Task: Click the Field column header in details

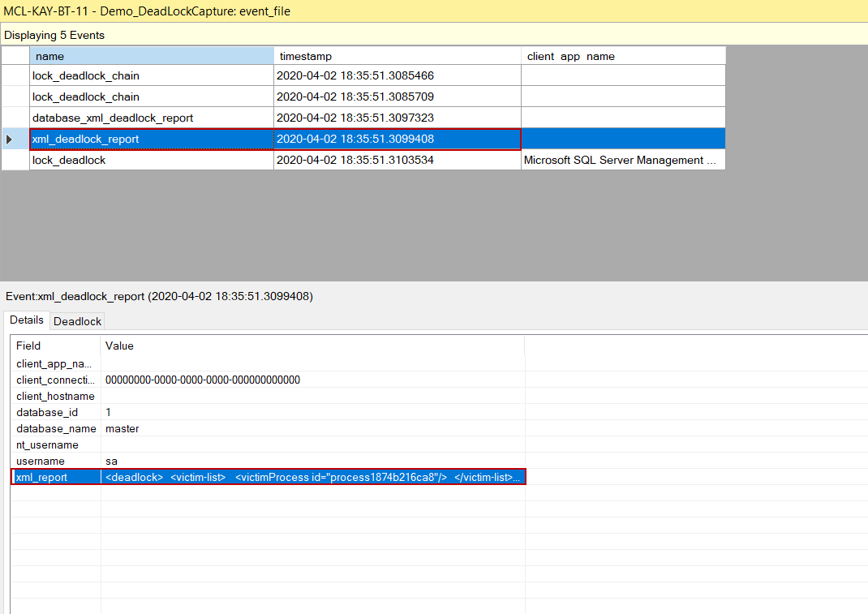Action: tap(55, 346)
